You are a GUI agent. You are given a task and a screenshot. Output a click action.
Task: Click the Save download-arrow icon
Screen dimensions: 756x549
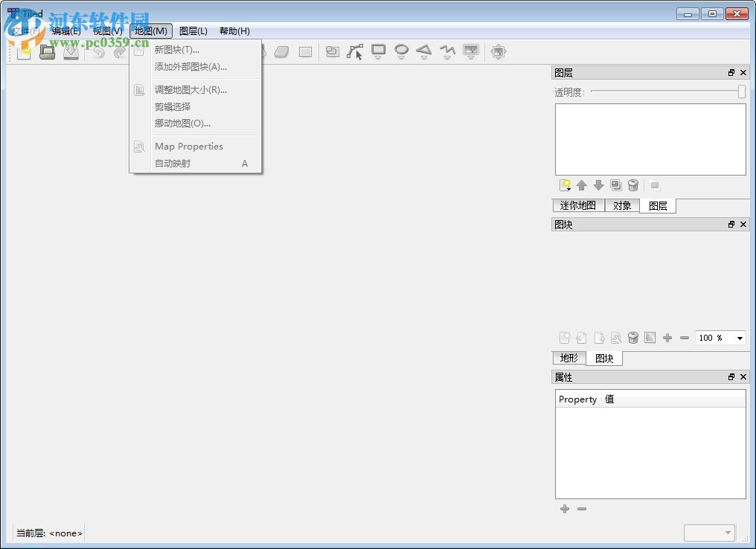[x=71, y=51]
